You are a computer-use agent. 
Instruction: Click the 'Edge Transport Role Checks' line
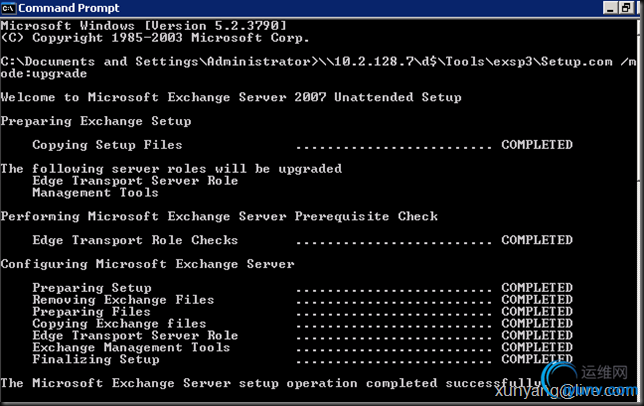point(135,240)
